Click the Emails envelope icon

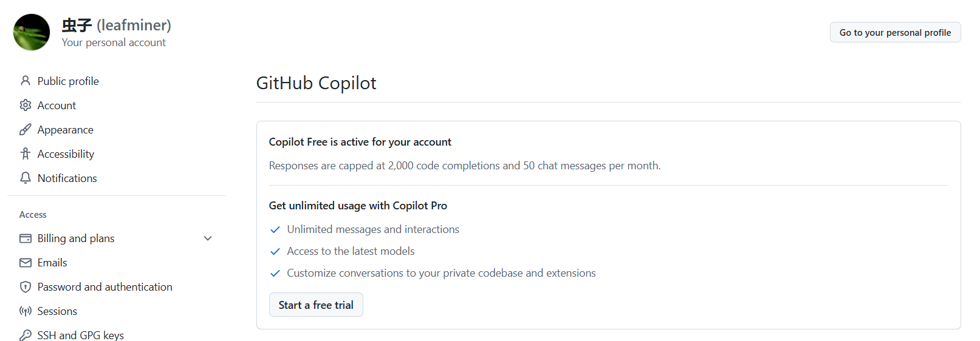click(x=26, y=263)
